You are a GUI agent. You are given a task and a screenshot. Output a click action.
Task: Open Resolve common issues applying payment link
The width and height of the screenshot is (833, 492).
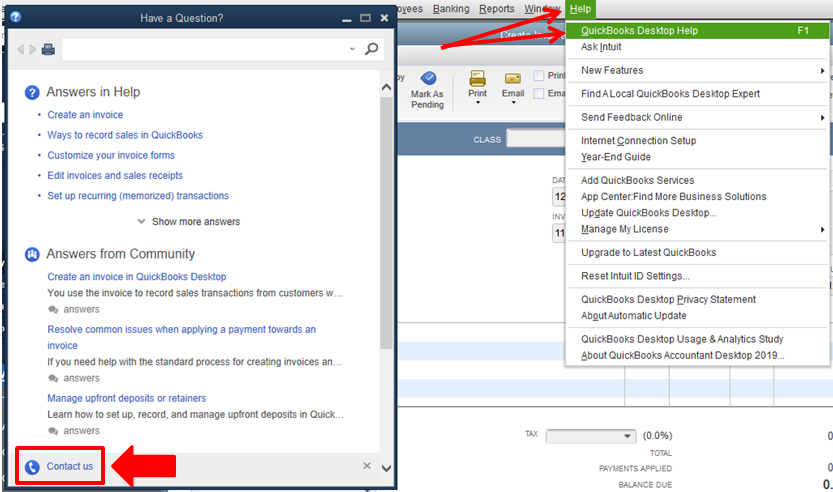click(x=181, y=337)
